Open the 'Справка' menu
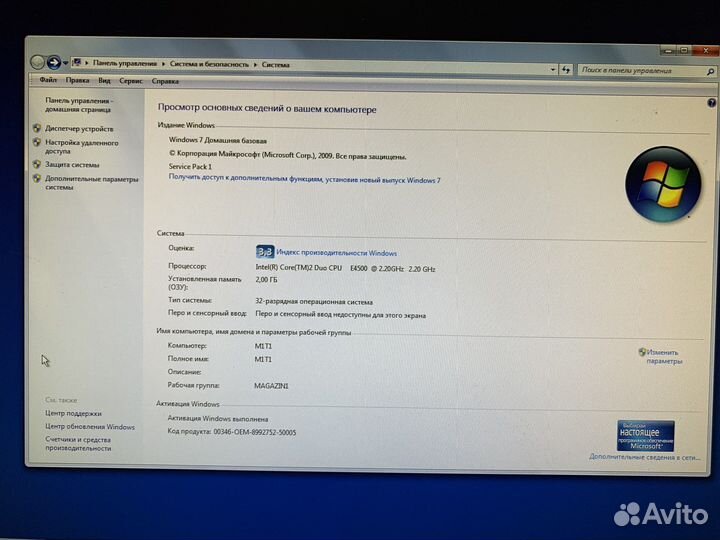Image resolution: width=720 pixels, height=540 pixels. (x=165, y=81)
